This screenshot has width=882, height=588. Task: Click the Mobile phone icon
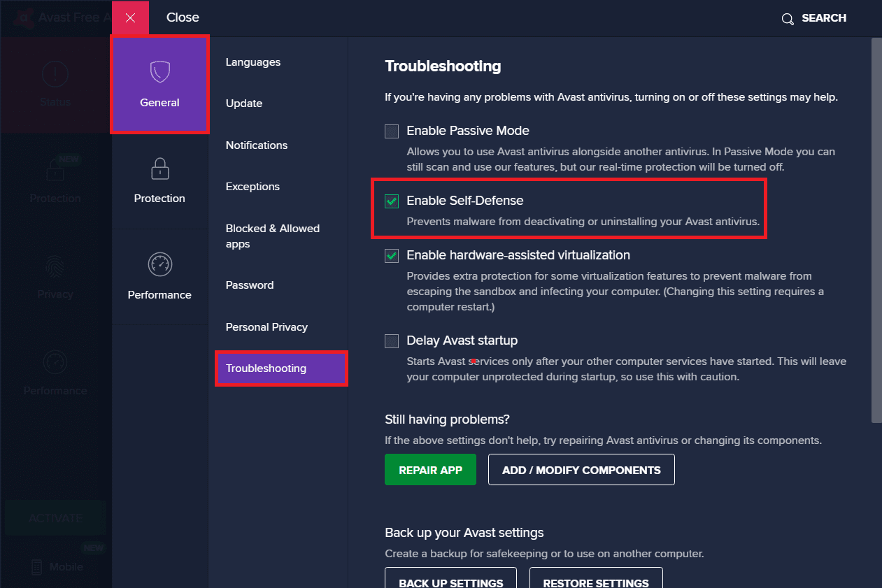37,567
